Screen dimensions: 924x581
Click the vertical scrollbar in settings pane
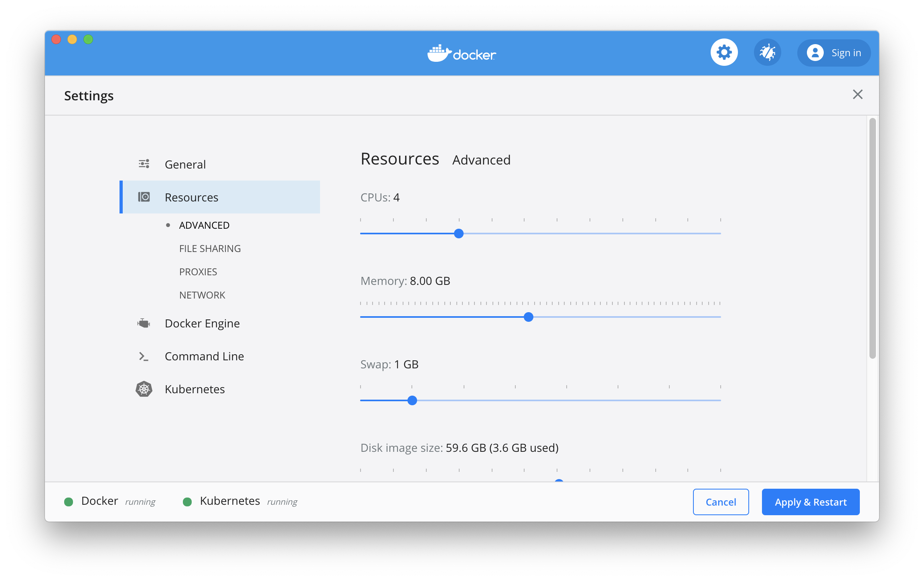[872, 238]
